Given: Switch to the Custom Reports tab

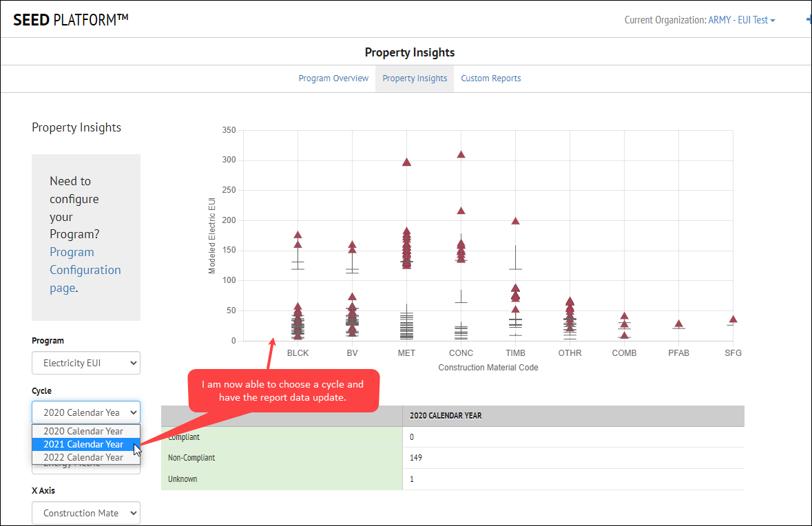Looking at the screenshot, I should coord(490,78).
